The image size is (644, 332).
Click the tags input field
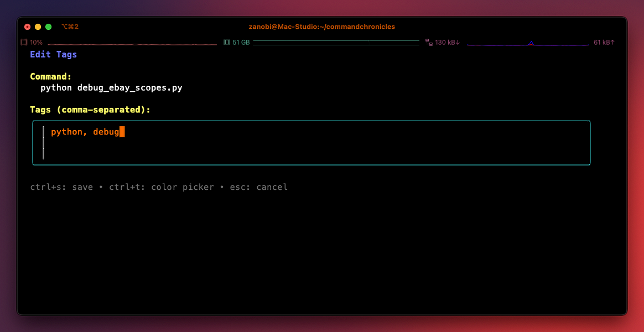[x=311, y=143]
